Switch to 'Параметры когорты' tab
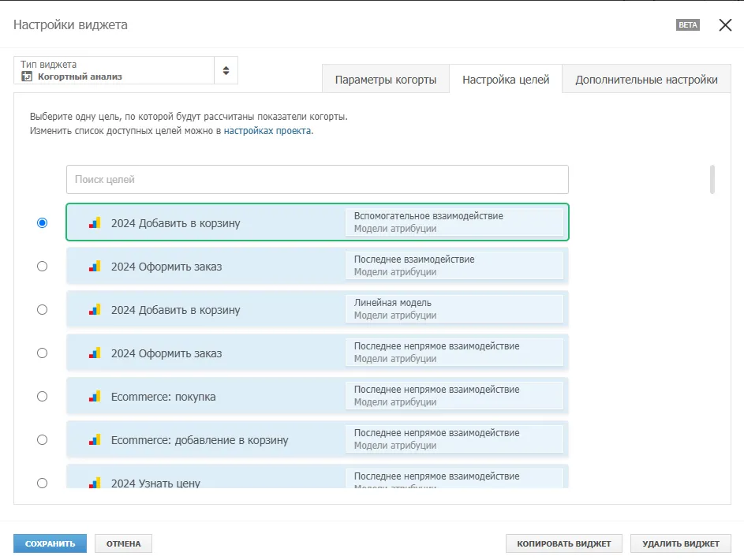Viewport: 744px width, 560px height. [x=386, y=79]
